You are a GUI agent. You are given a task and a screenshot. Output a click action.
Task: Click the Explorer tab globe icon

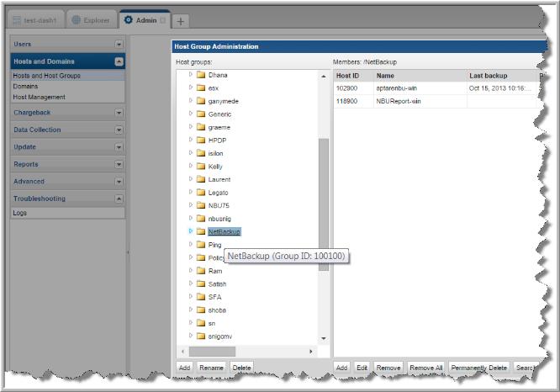click(x=75, y=19)
